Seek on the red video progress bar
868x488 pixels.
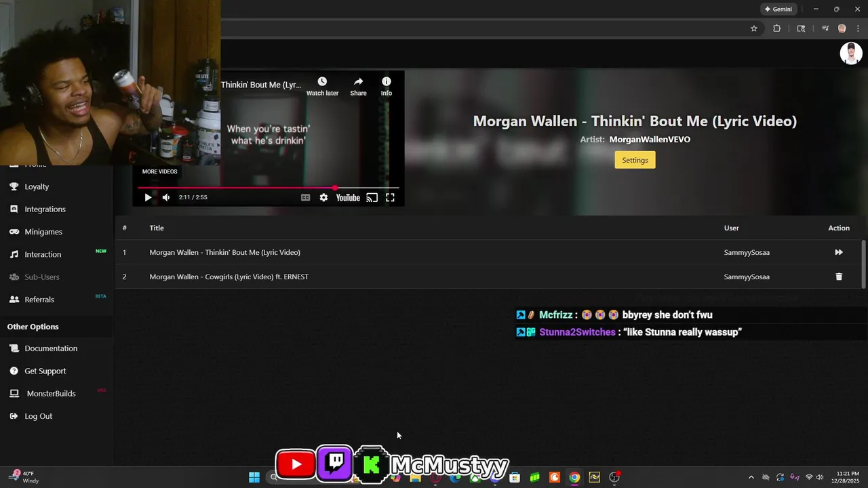point(268,188)
